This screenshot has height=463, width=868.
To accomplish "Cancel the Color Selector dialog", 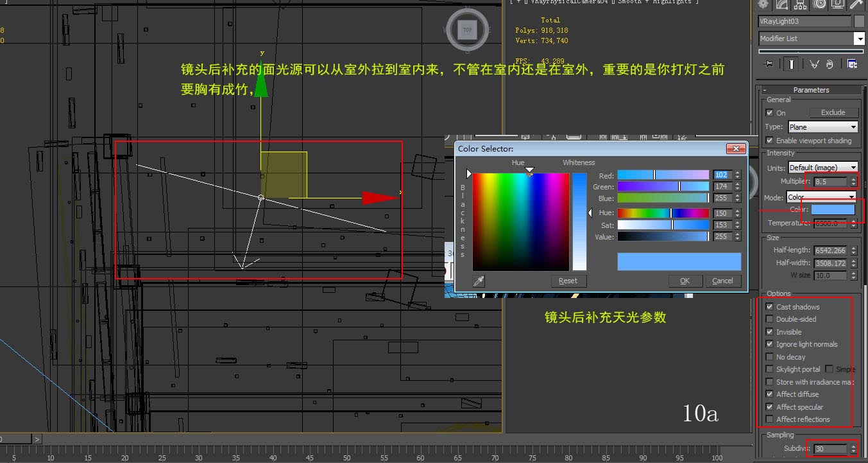I will click(723, 281).
